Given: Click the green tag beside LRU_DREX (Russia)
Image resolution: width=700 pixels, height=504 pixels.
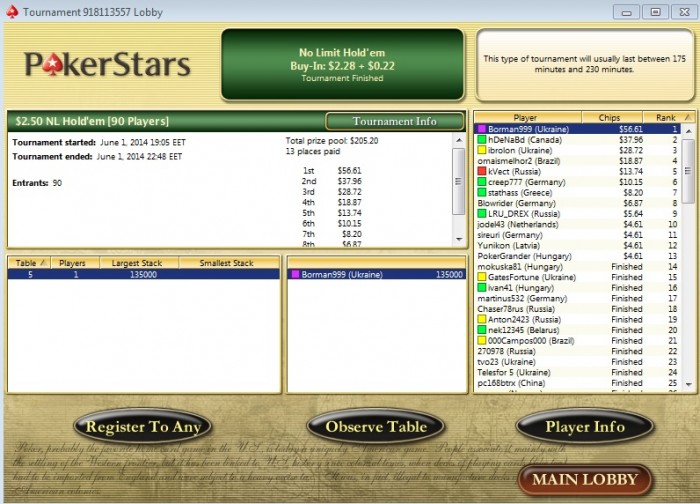Looking at the screenshot, I should coord(482,214).
